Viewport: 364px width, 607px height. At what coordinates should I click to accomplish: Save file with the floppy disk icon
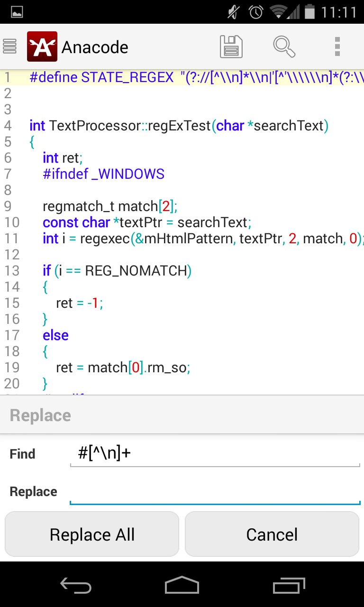231,46
